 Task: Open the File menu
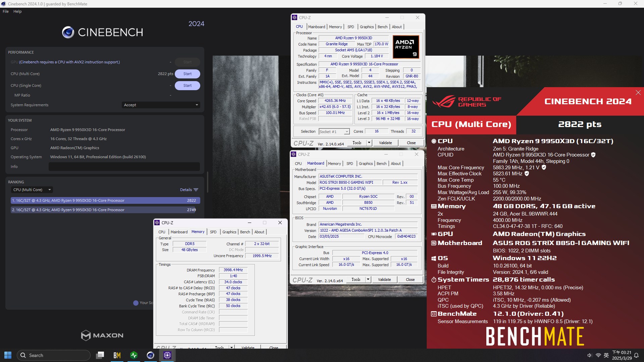(6, 11)
